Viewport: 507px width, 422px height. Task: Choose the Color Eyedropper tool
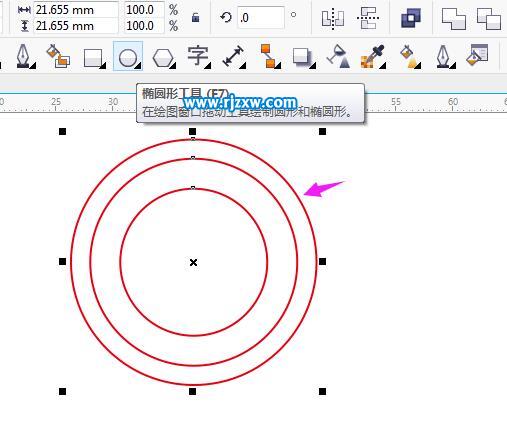pos(372,57)
